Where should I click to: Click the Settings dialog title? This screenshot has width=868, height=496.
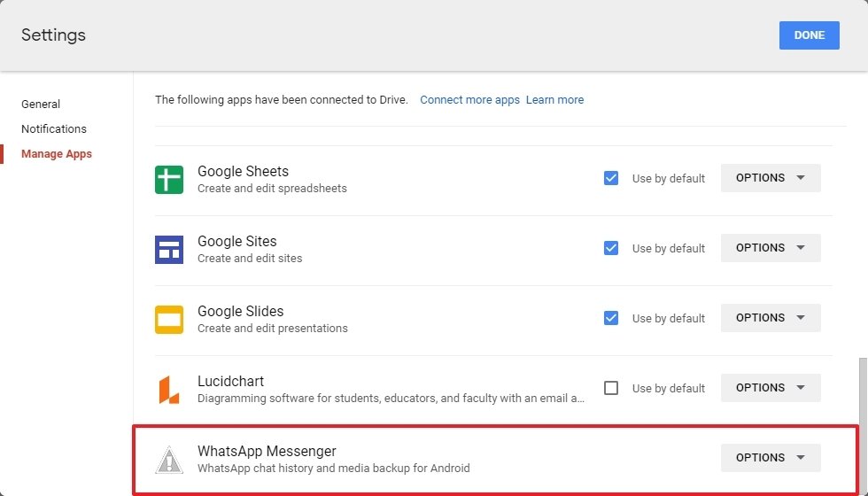[x=53, y=35]
